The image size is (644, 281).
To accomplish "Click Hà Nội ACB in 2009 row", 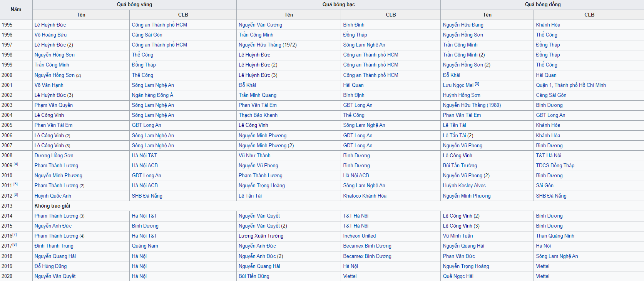I will click(145, 165).
